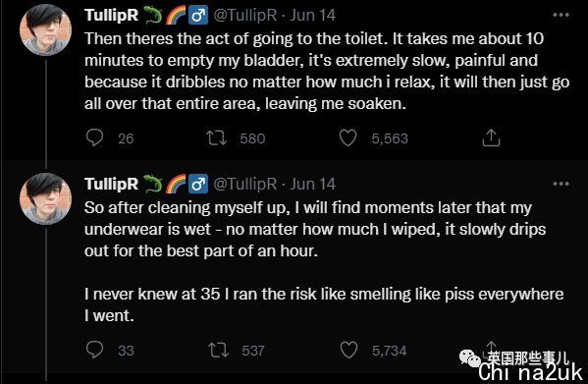Open the tweet text about emptying bladder

click(327, 72)
